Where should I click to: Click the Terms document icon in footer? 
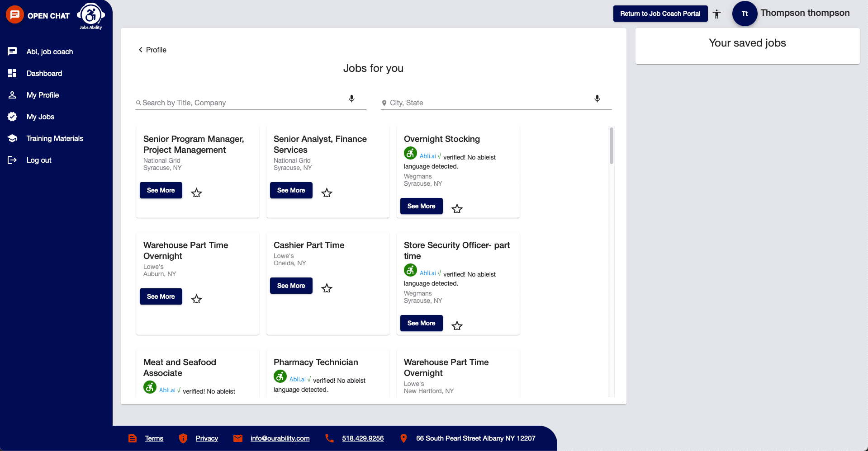[x=132, y=438]
